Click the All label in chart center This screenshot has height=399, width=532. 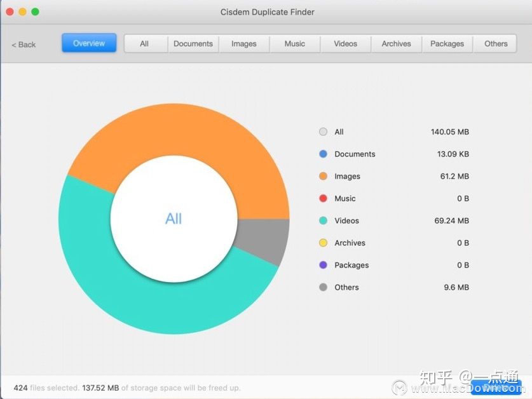click(x=174, y=219)
